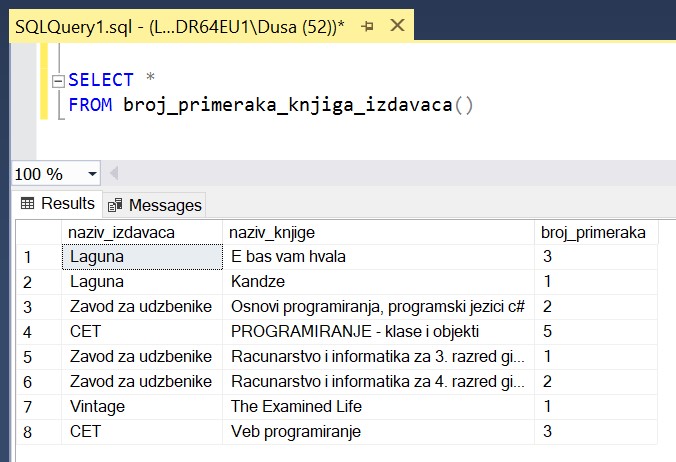The image size is (676, 462).
Task: Click the naziv_izdavaca column header
Action: point(121,232)
